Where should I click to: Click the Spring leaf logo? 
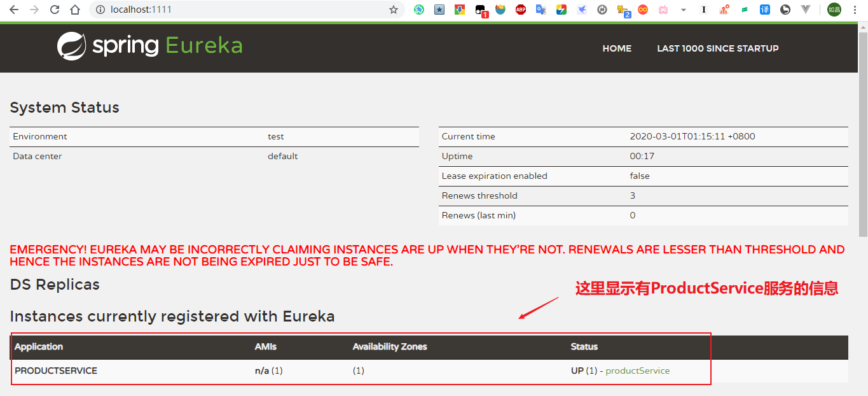tap(71, 46)
